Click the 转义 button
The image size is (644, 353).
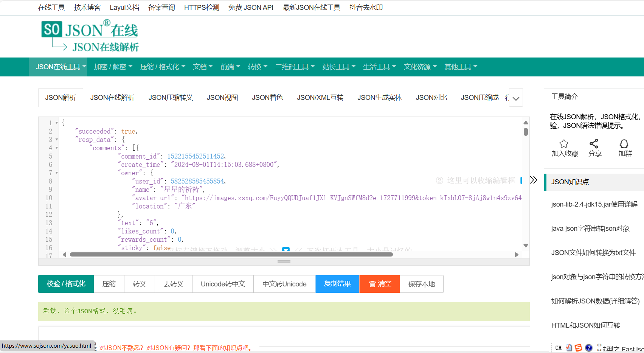point(140,284)
